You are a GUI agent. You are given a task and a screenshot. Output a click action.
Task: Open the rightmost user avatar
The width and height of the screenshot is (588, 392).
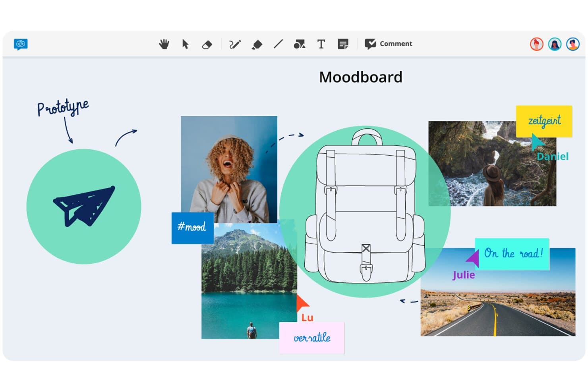click(573, 44)
